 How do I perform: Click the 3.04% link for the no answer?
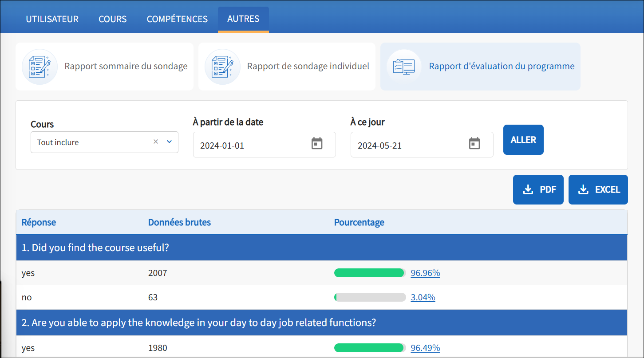coord(423,297)
